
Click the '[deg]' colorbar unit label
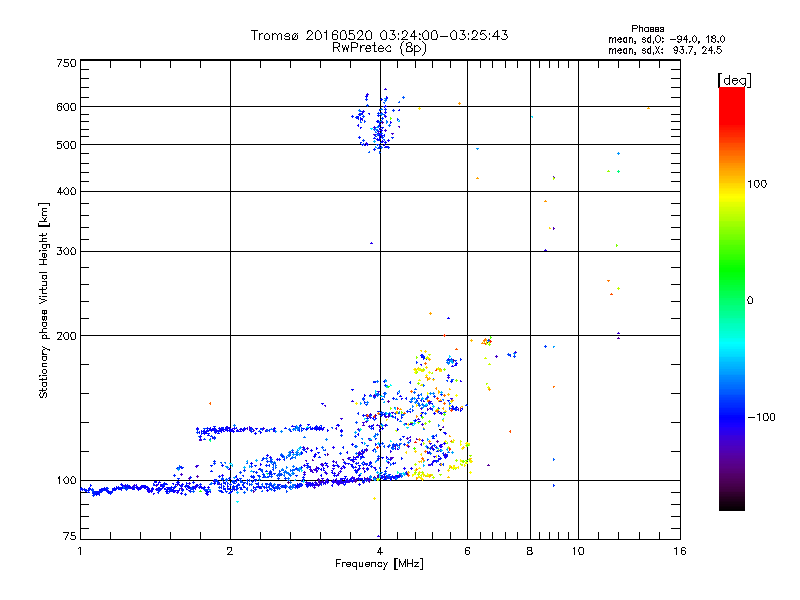pyautogui.click(x=734, y=80)
